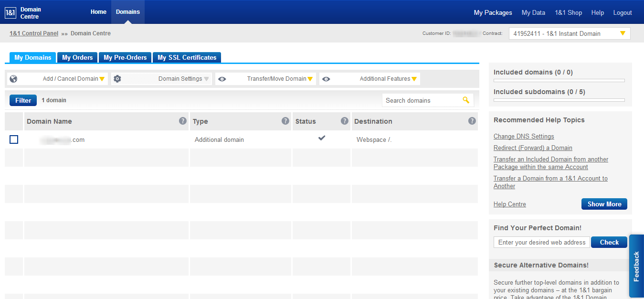
Task: Click the eye icon beside Additional Features
Action: pyautogui.click(x=326, y=78)
